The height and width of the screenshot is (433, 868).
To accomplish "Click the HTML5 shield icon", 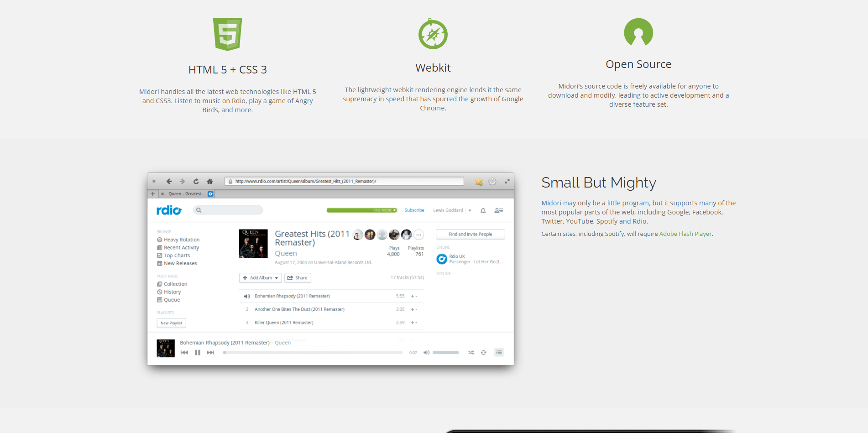I will coord(227,34).
